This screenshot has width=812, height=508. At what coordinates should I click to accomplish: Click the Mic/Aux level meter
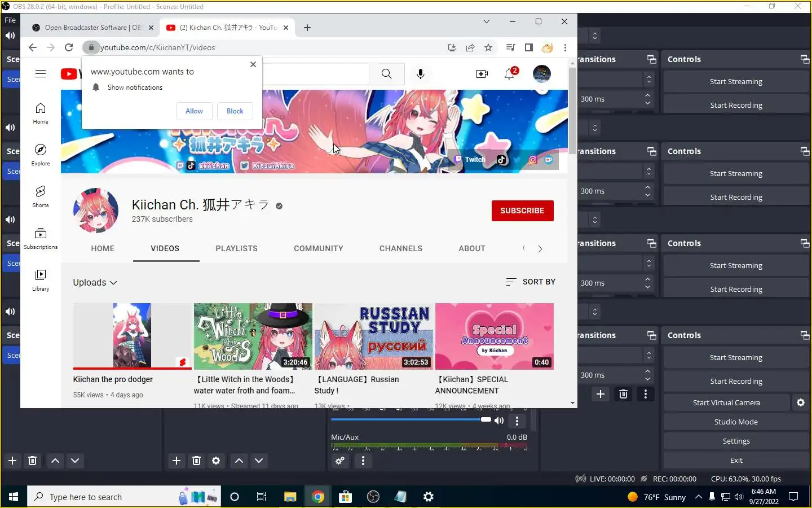click(x=429, y=445)
